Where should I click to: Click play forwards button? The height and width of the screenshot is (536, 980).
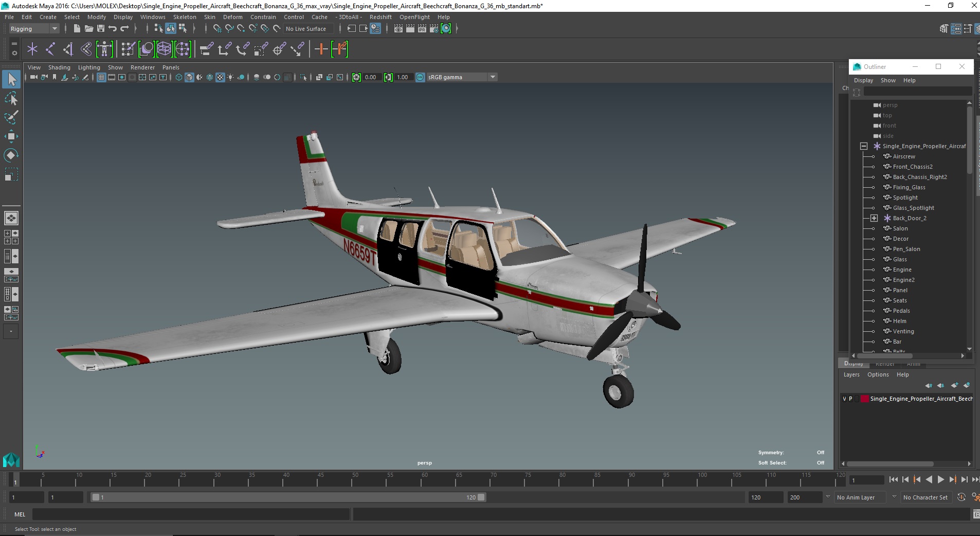pyautogui.click(x=940, y=479)
